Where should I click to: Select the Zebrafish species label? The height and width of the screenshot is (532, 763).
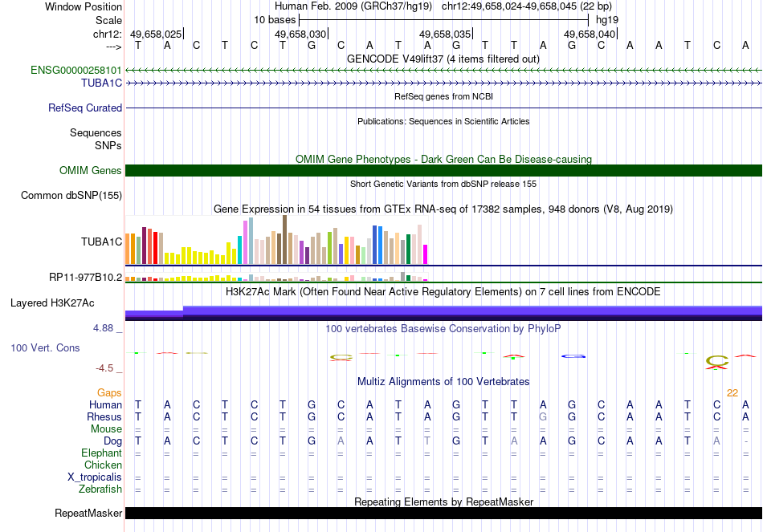[x=100, y=489]
